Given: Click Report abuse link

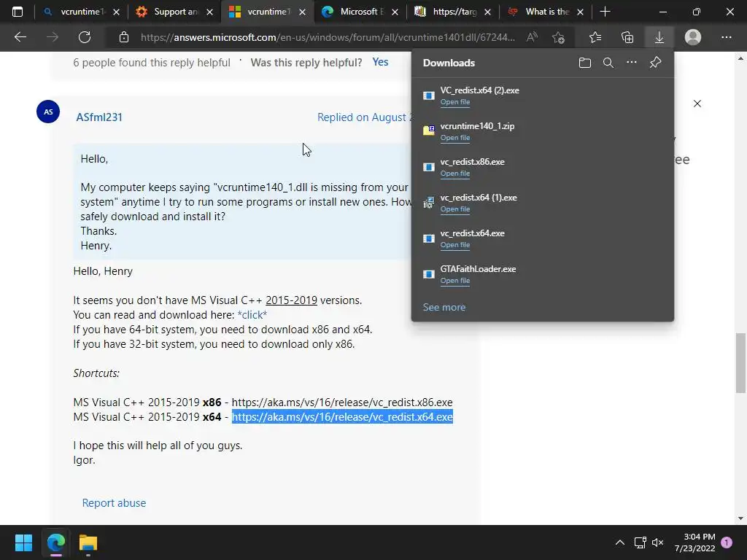Looking at the screenshot, I should pos(114,503).
